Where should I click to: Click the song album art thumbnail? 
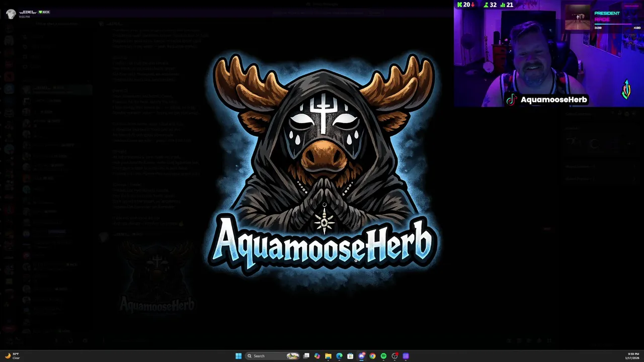[x=578, y=18]
